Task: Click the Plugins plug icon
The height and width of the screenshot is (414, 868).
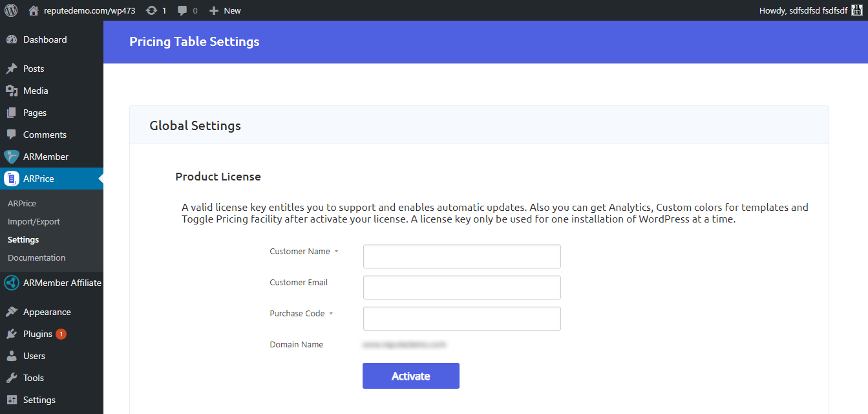Action: pyautogui.click(x=12, y=334)
